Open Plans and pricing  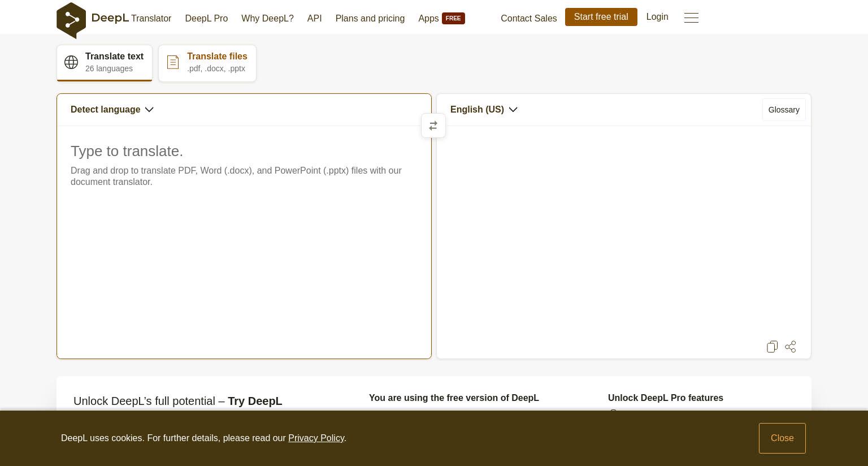370,19
